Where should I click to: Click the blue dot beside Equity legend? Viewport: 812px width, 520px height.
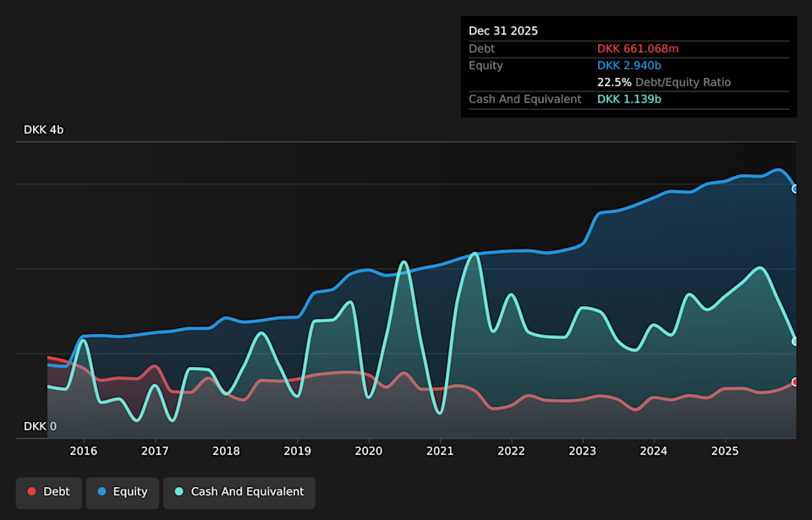[x=101, y=492]
